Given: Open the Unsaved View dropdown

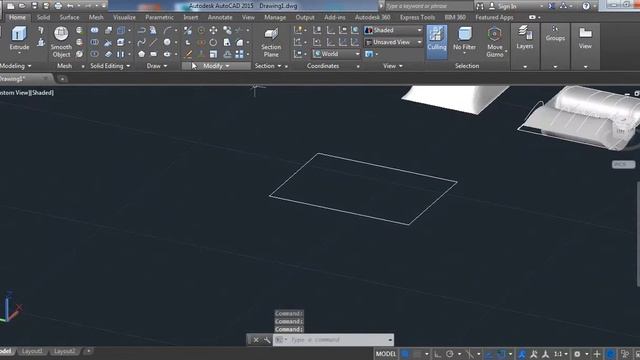Looking at the screenshot, I should coord(393,42).
